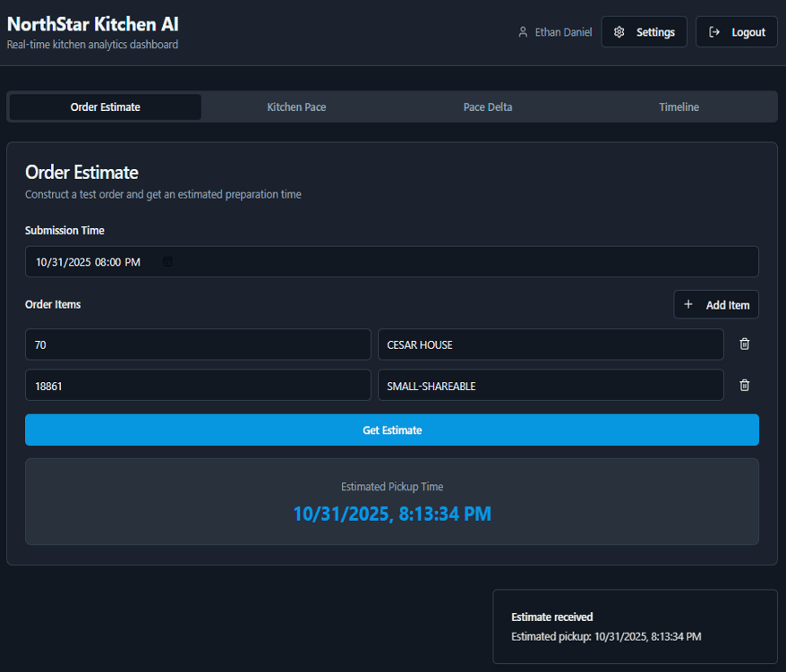
Task: Click the Order Estimate panel heading
Action: [x=81, y=173]
